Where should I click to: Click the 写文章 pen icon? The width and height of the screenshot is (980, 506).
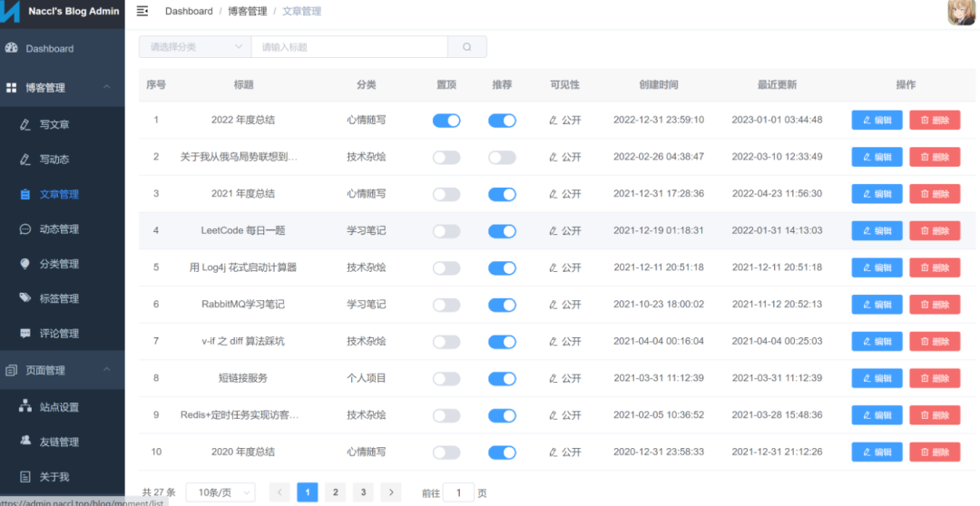pyautogui.click(x=25, y=124)
